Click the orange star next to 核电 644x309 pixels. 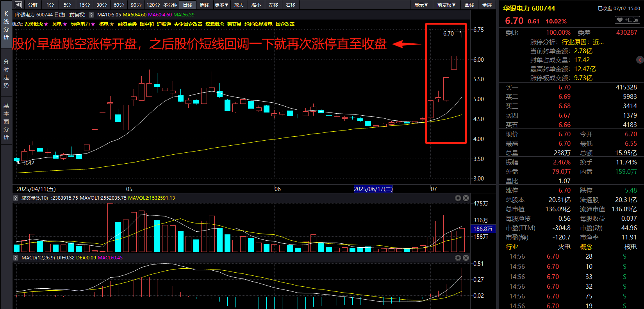[112, 24]
